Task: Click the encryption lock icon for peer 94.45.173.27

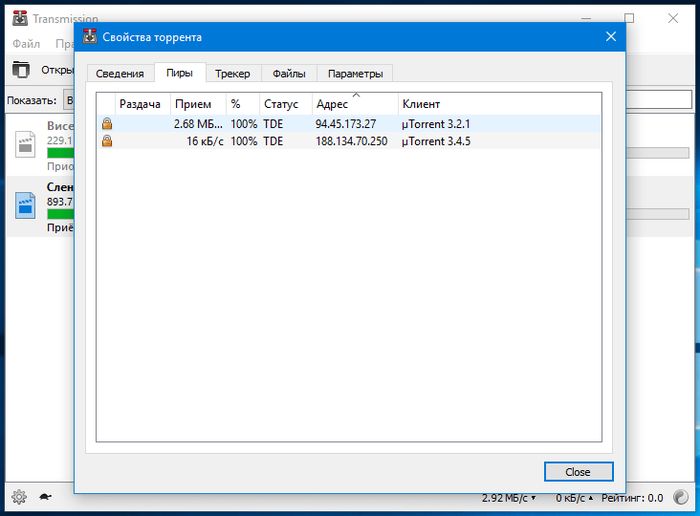Action: pos(106,123)
